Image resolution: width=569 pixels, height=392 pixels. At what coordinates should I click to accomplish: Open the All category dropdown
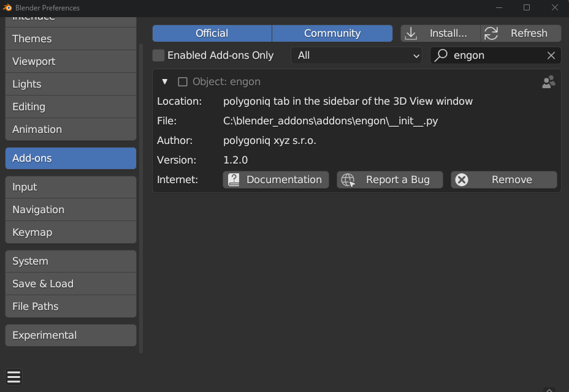tap(356, 56)
